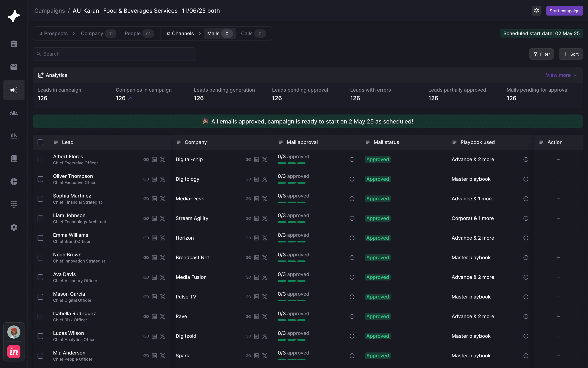The width and height of the screenshot is (588, 368).
Task: Select Noah Brown row checkbox
Action: [41, 258]
